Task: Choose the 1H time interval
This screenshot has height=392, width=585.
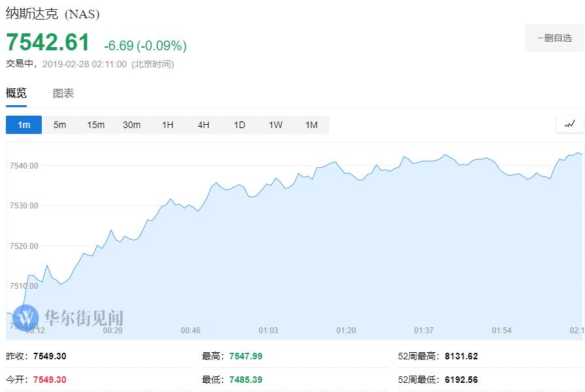Action: pos(167,125)
